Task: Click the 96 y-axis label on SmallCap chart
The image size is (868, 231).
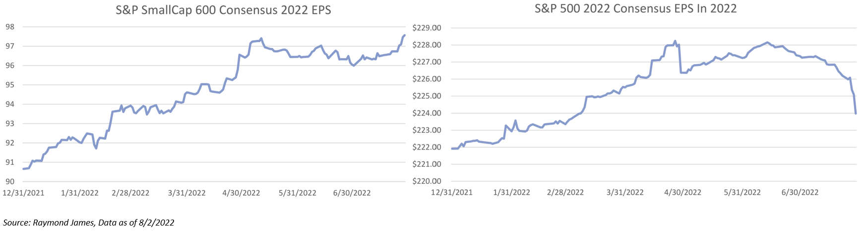Action: pos(10,66)
